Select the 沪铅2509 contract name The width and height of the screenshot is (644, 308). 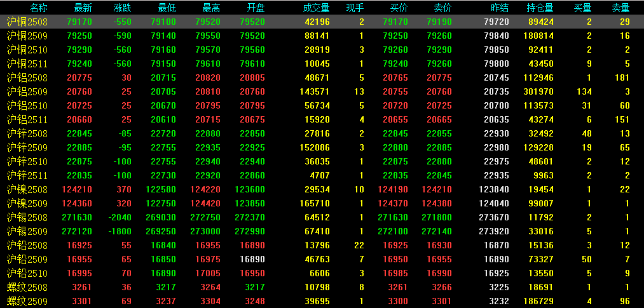(x=27, y=259)
